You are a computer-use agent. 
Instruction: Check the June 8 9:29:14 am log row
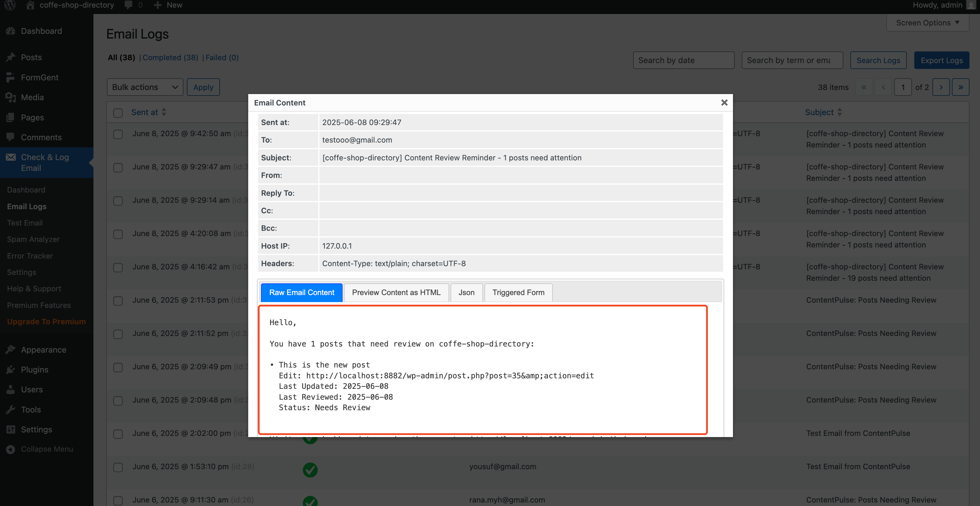click(118, 201)
